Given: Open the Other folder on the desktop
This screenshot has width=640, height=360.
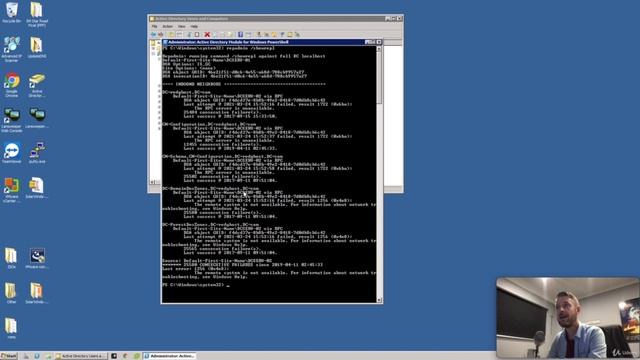Looking at the screenshot, I should [11, 293].
